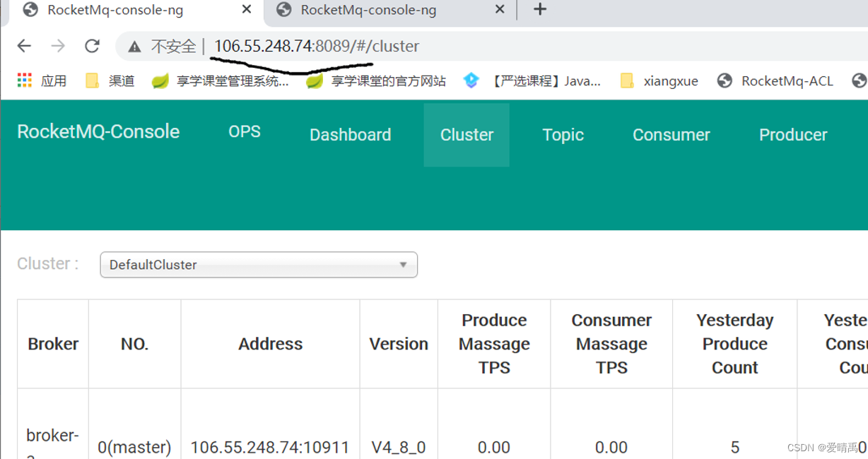The image size is (868, 459).
Task: Click the Broker column header
Action: [x=53, y=344]
